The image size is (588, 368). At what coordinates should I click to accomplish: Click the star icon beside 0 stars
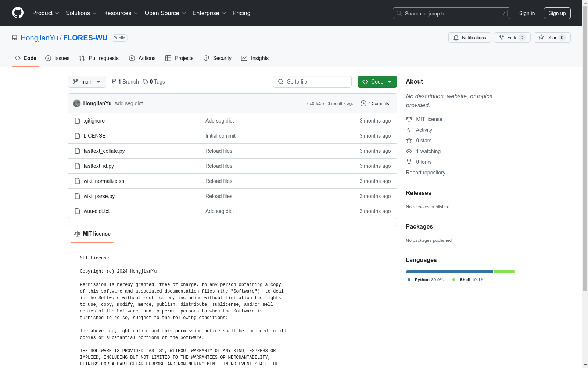pos(409,141)
